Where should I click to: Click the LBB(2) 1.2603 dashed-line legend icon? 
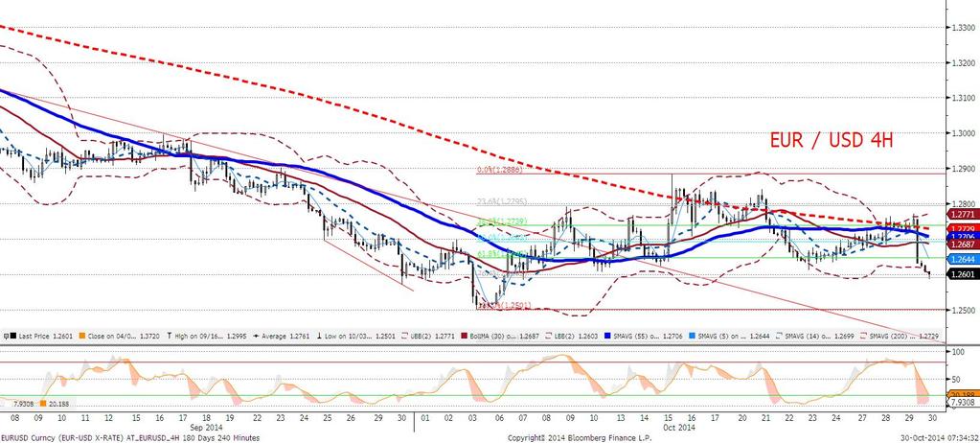[548, 336]
